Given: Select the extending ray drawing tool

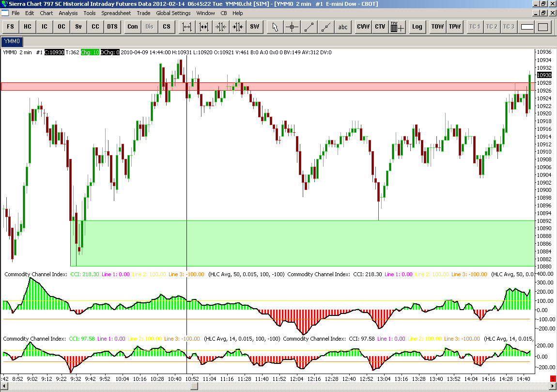Looking at the screenshot, I should [326, 27].
